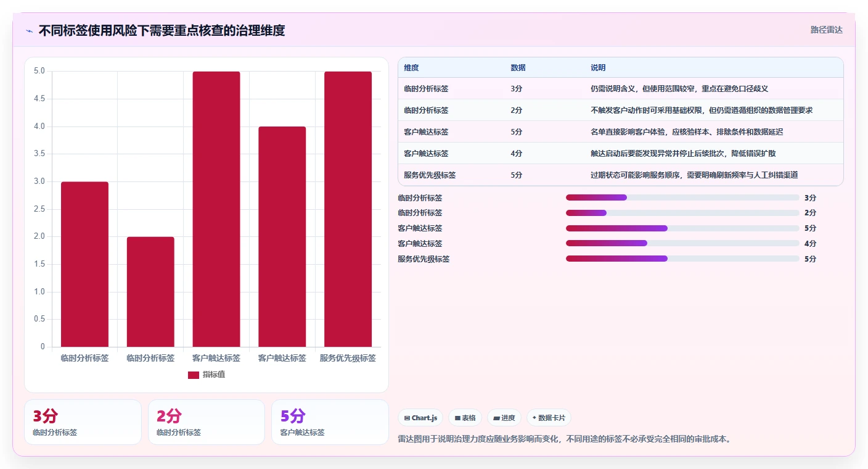Click the 数据卡片 chip icon

(534, 418)
